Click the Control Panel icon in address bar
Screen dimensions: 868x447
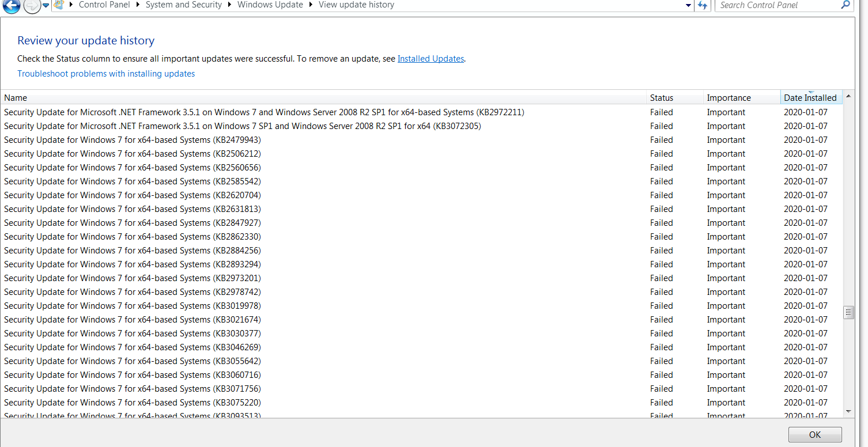pyautogui.click(x=59, y=5)
